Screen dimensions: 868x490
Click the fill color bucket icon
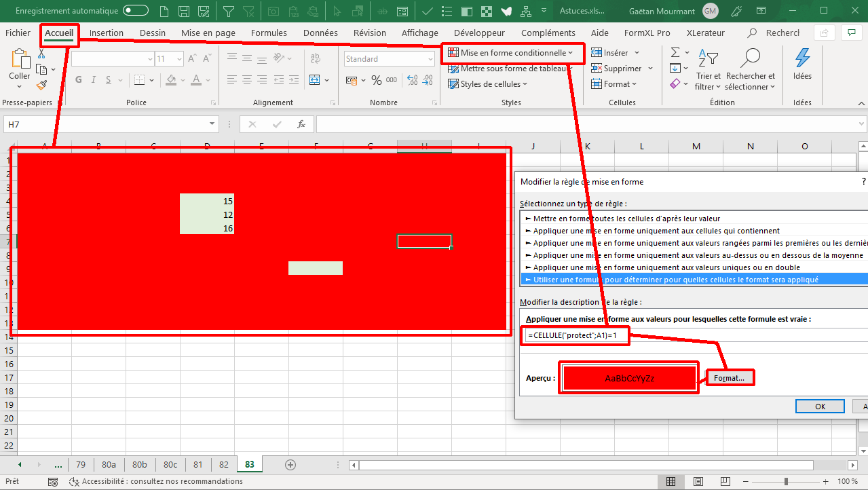point(171,79)
